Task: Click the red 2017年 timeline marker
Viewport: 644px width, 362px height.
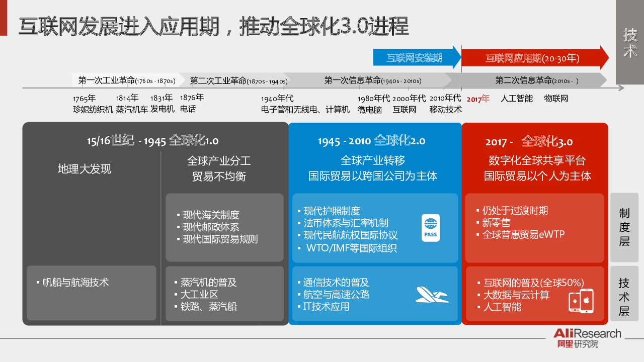Action: click(478, 99)
